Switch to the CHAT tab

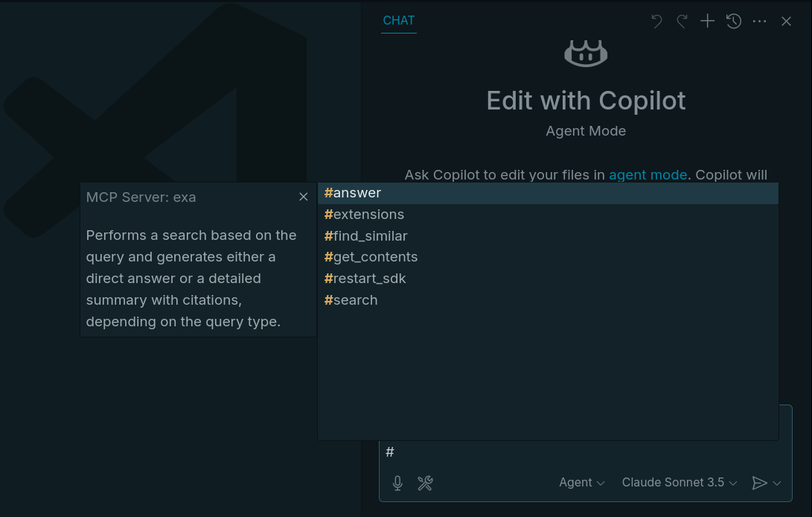point(399,20)
